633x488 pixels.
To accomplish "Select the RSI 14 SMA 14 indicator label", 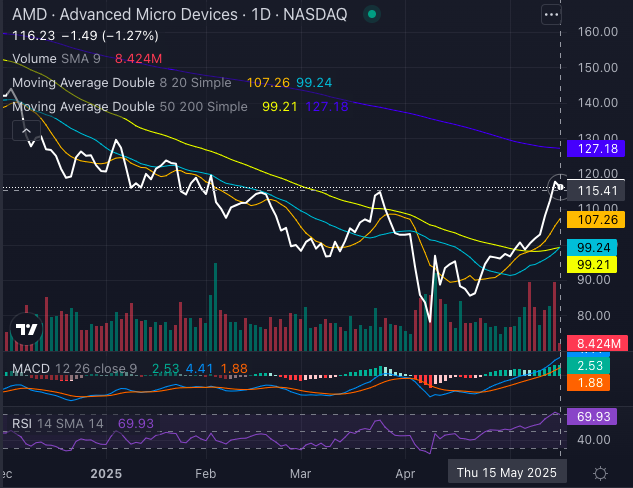I will tap(58, 423).
